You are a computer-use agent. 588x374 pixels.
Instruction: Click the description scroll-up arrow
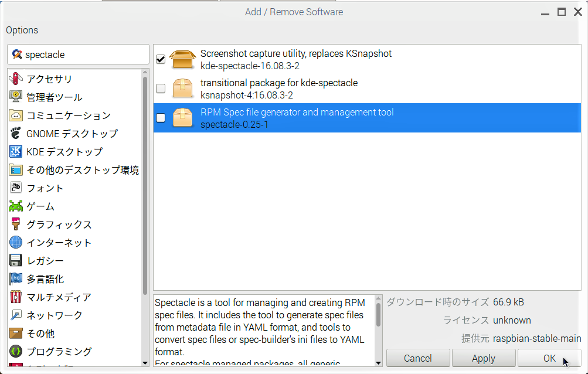[378, 298]
